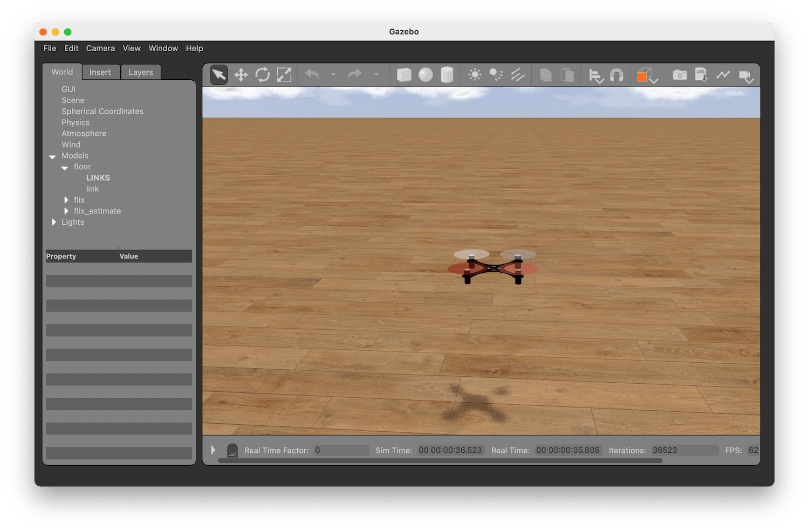Insert a box shape into the scene

[x=404, y=74]
